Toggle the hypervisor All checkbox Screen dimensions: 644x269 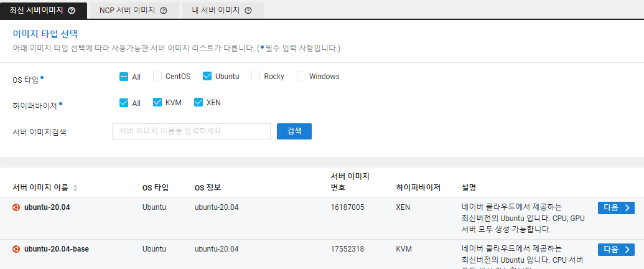[124, 103]
